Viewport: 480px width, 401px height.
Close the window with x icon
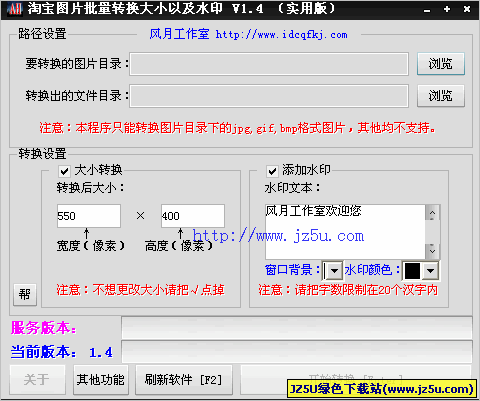(467, 9)
